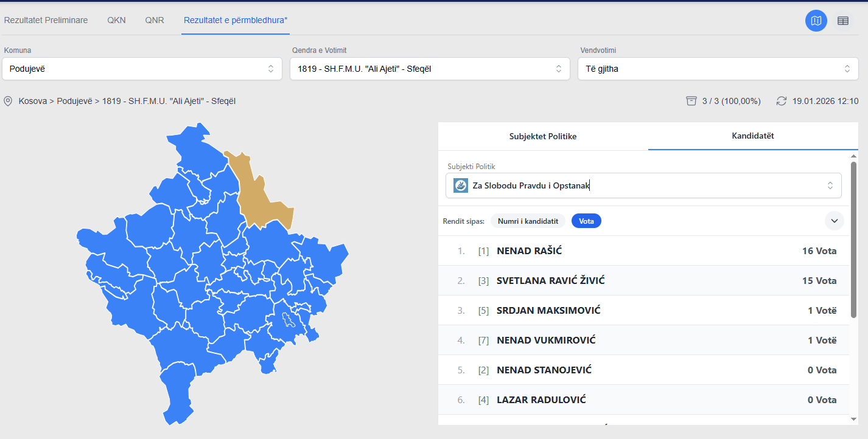Click the ballot box counted icon
This screenshot has width=868, height=439.
[x=691, y=101]
